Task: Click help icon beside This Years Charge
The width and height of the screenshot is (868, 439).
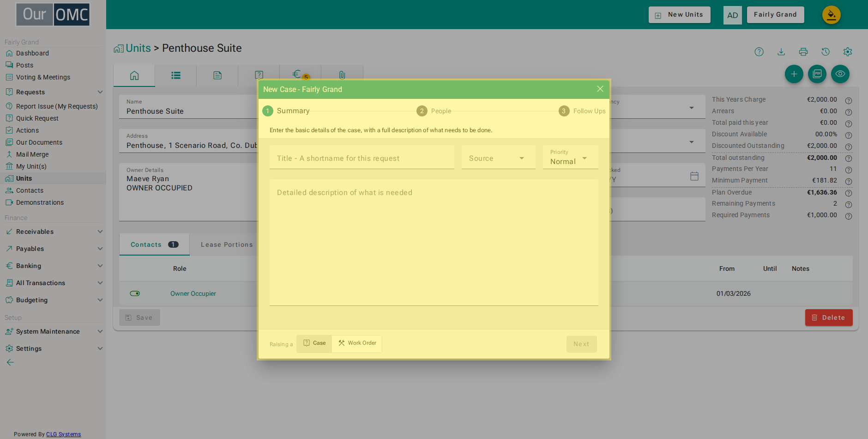Action: pos(849,100)
